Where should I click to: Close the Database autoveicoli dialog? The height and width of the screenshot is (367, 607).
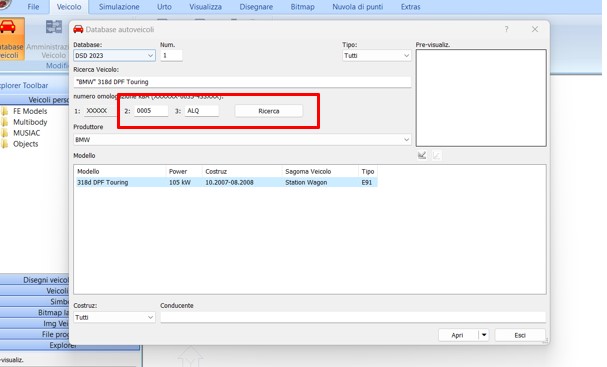[x=535, y=29]
